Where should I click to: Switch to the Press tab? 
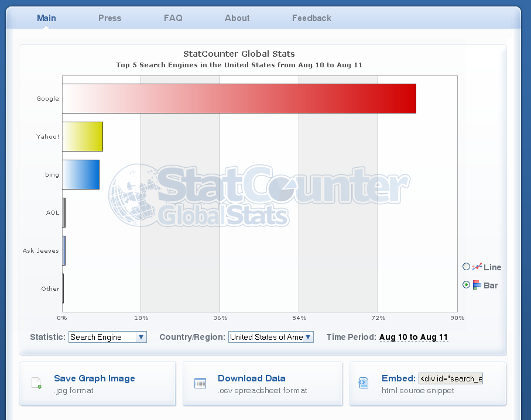(x=109, y=18)
